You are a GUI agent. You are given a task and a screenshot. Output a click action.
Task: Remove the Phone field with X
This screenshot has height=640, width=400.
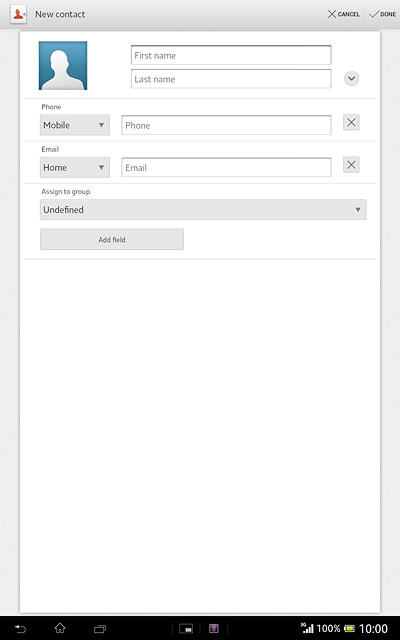click(x=351, y=122)
